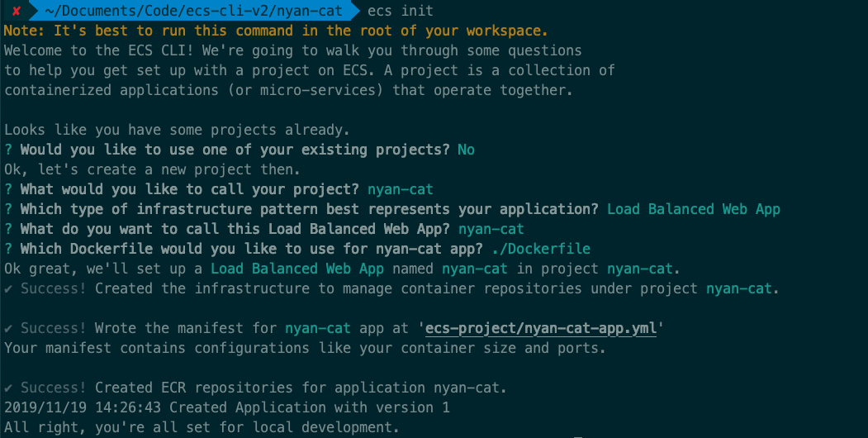Click the project name answer 'nyan-cat'
This screenshot has height=438, width=868.
click(x=401, y=189)
